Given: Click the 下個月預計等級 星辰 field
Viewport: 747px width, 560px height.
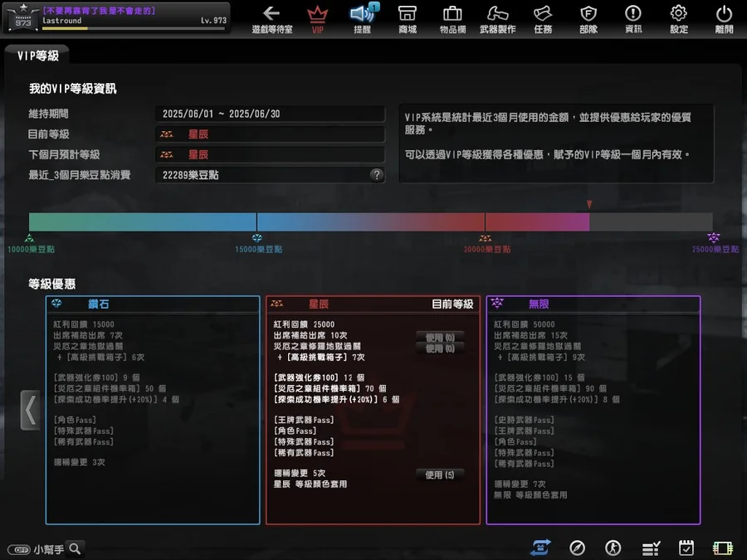Looking at the screenshot, I should click(x=270, y=155).
